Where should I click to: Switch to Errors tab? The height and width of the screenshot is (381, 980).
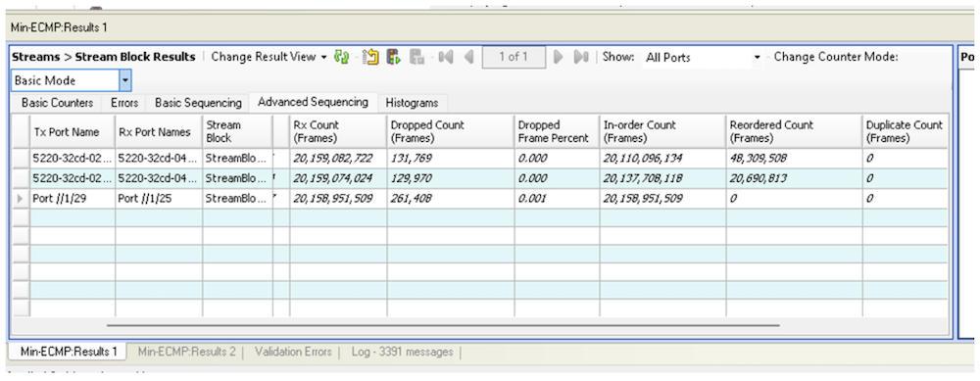coord(124,103)
